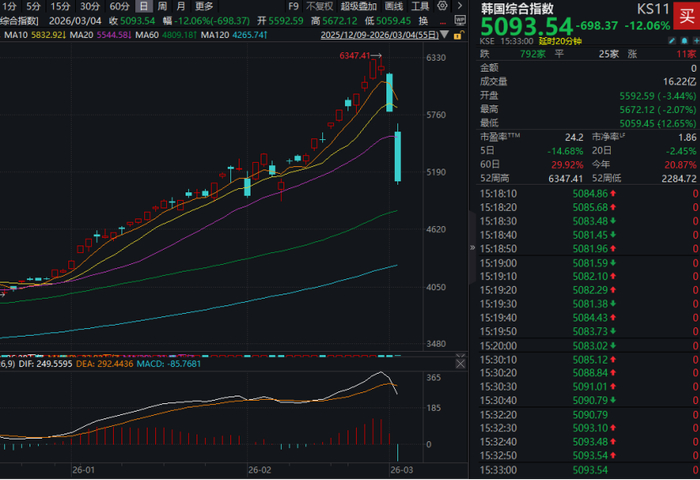700x480 pixels.
Task: Open the 更多 timeframe menu
Action: [x=204, y=6]
